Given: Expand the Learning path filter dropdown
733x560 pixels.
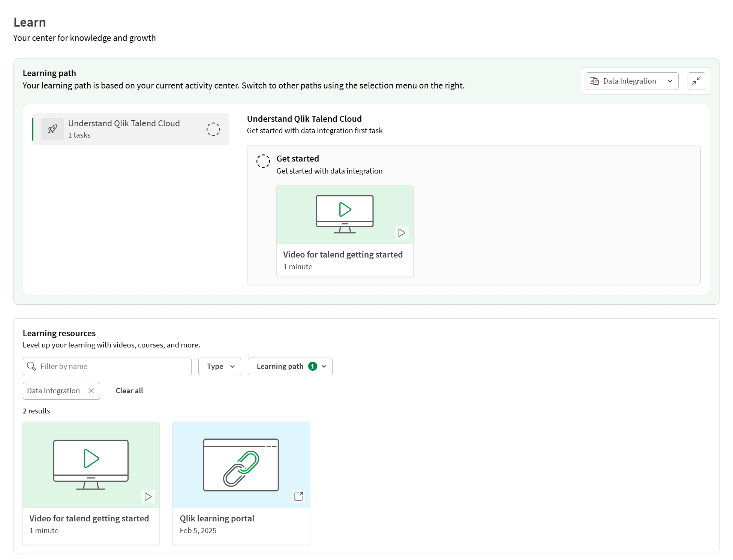Looking at the screenshot, I should pos(290,366).
